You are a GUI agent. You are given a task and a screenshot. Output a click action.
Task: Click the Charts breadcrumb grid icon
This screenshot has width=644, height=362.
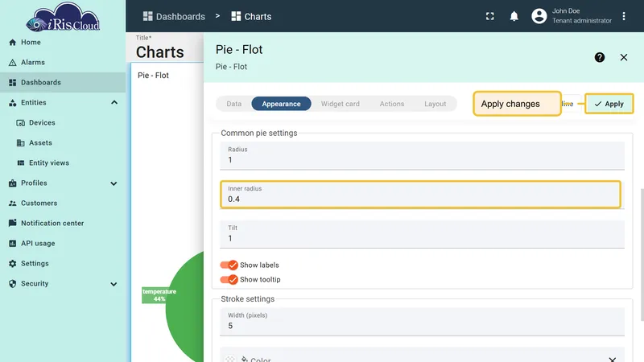[x=236, y=16]
